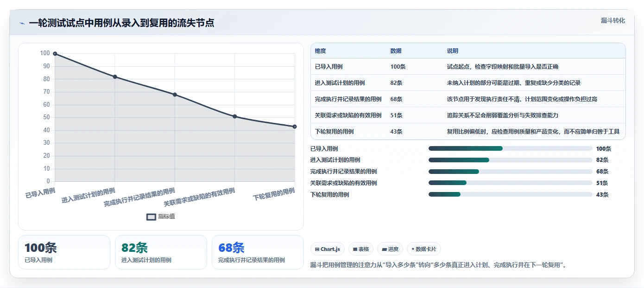
Task: Click the description starting 复用比例偏低时
Action: (533, 132)
